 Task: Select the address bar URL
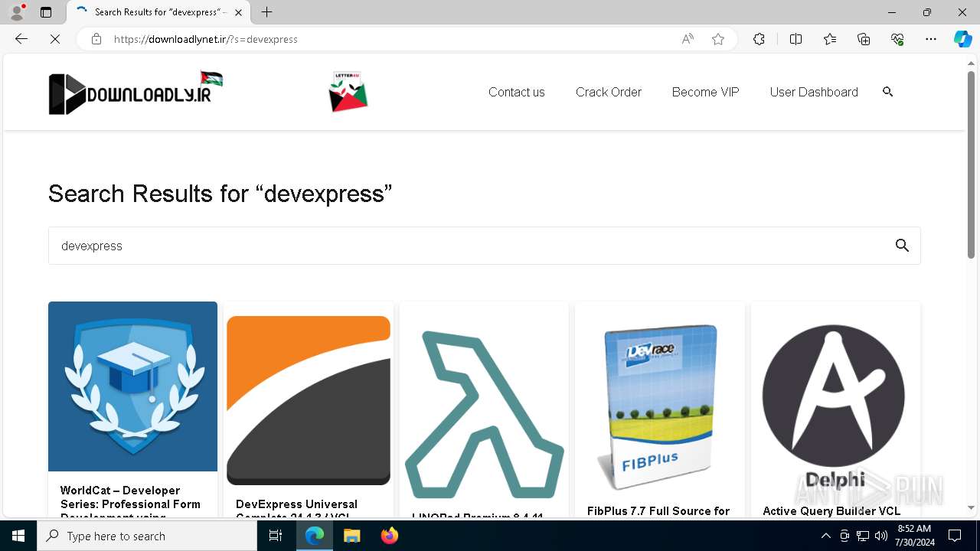coord(206,39)
